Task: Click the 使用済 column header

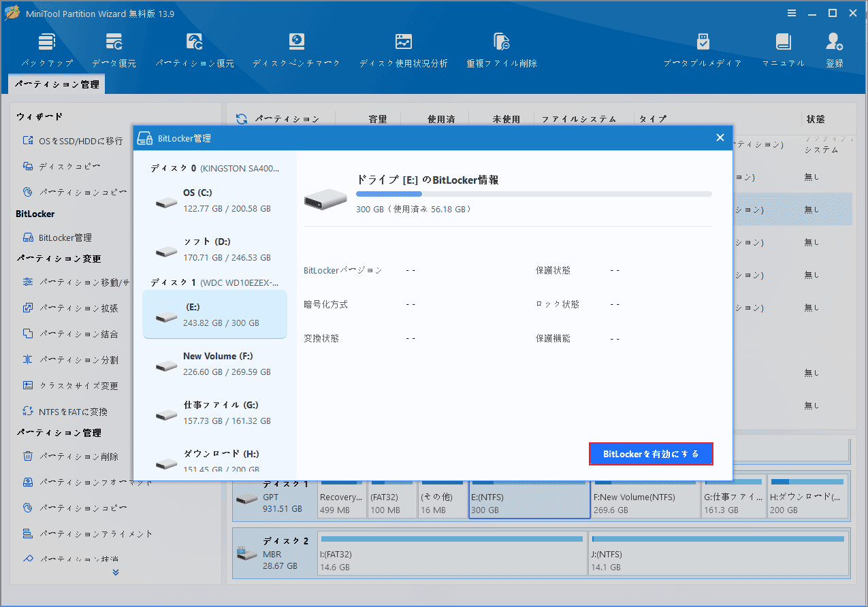Action: tap(441, 119)
